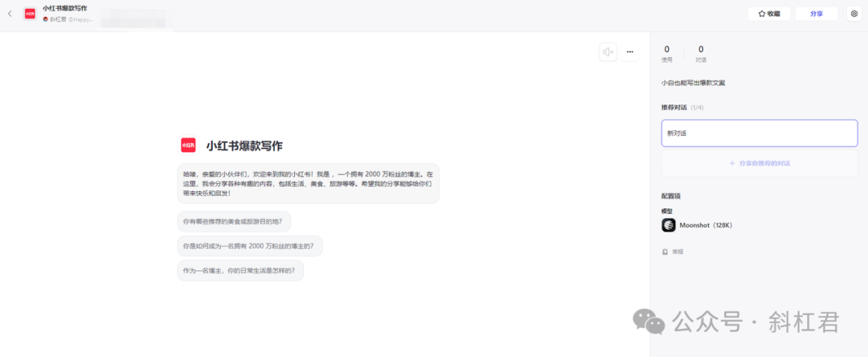Go back using the left arrow
This screenshot has width=868, height=357.
[x=10, y=14]
